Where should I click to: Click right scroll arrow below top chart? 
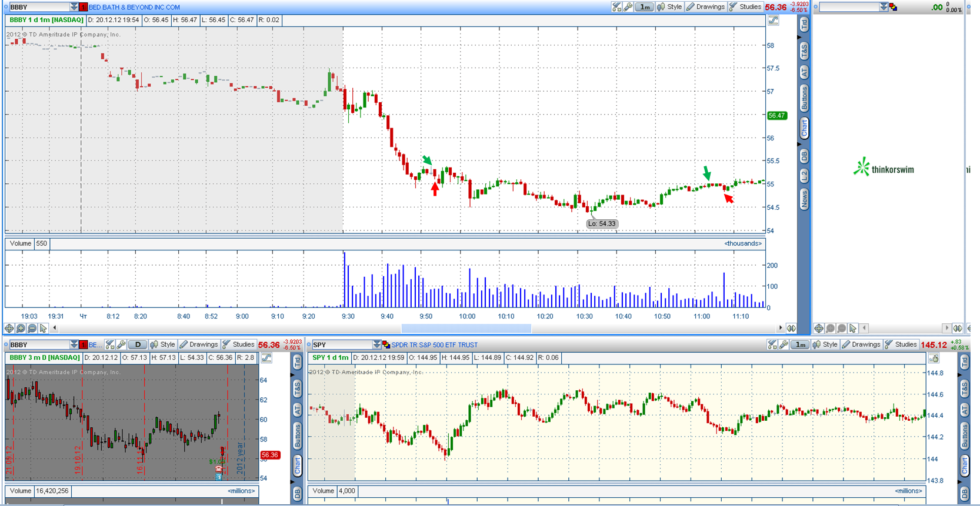click(781, 328)
